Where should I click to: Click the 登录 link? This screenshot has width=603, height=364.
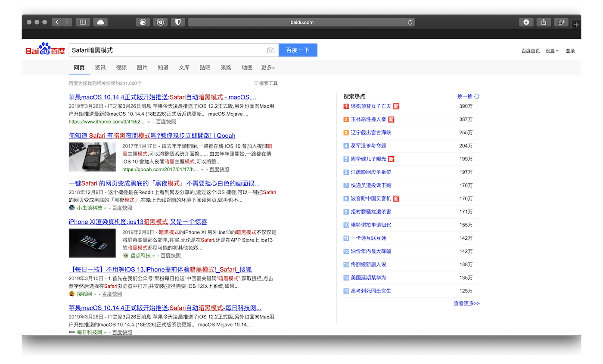pyautogui.click(x=570, y=51)
